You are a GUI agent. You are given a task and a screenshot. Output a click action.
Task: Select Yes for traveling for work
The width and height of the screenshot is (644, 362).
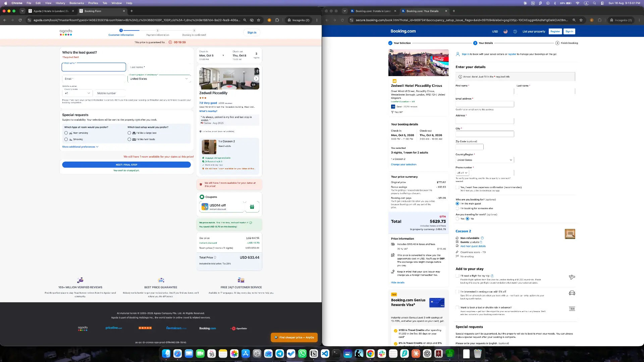click(x=458, y=219)
